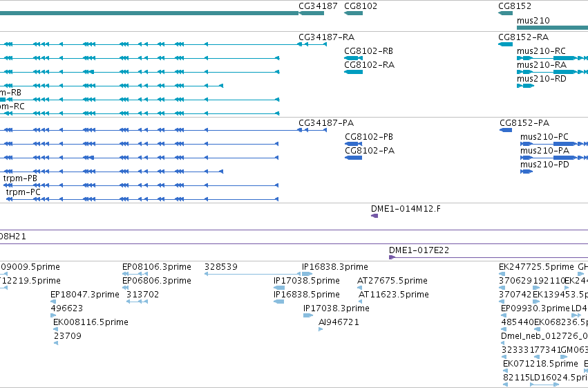Screen dimensions: 588x388
Task: Select EST label AT11623.5prime
Action: [393, 295]
